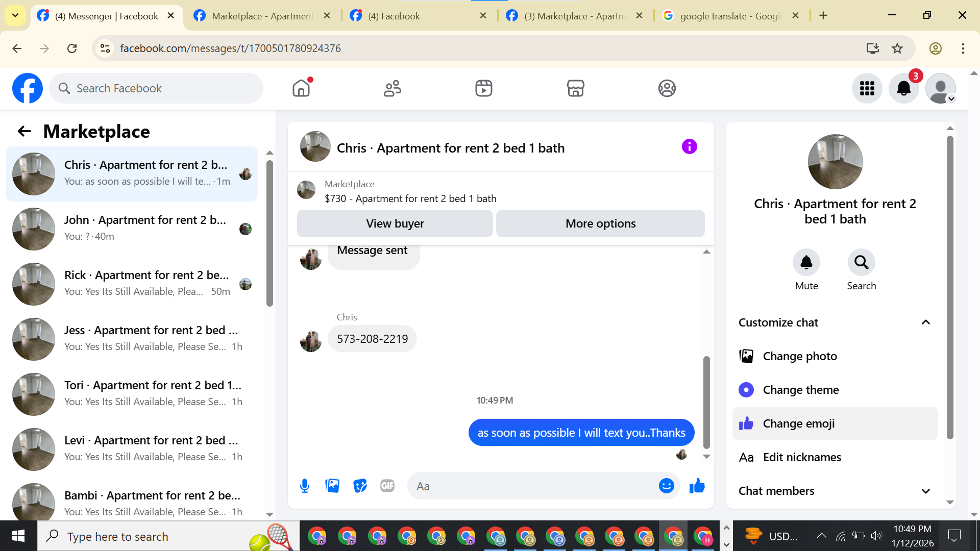The width and height of the screenshot is (980, 551).
Task: Open the GIF picker
Action: click(387, 486)
